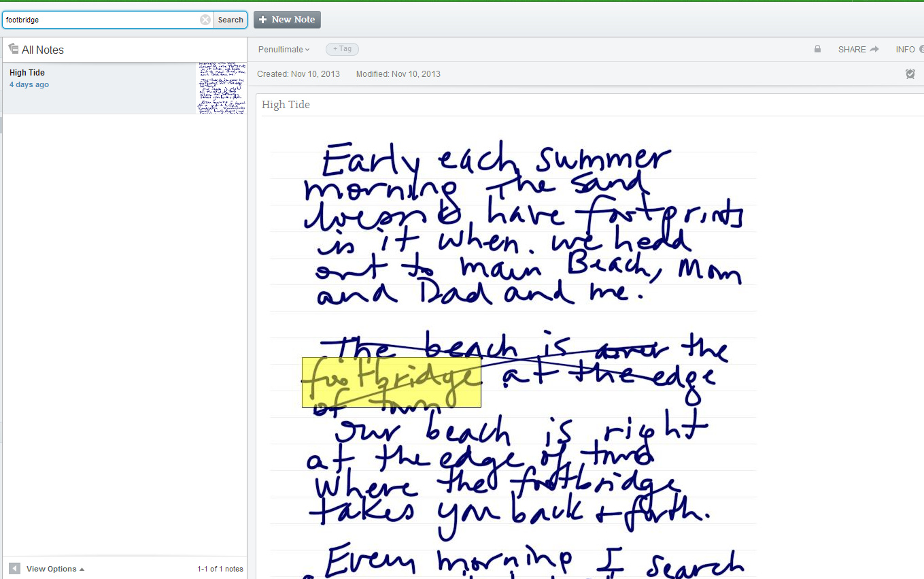The width and height of the screenshot is (924, 579).
Task: Add a tag using the + Tag pill
Action: [342, 49]
